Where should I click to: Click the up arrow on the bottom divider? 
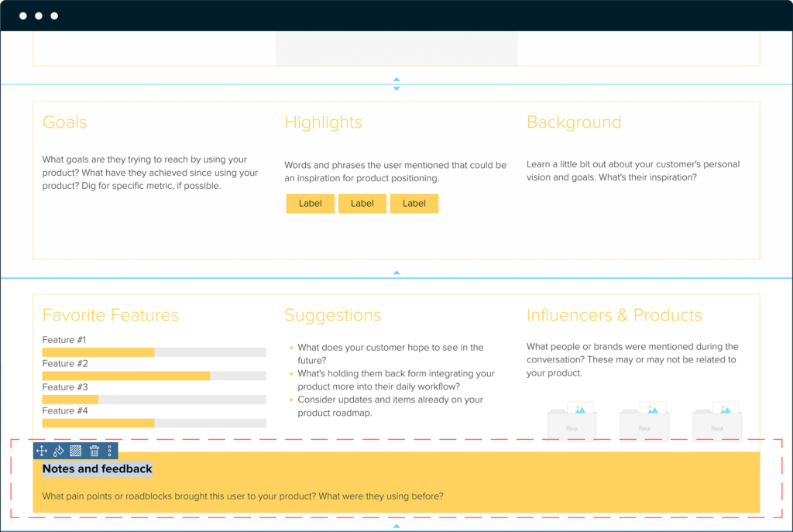coord(396,525)
